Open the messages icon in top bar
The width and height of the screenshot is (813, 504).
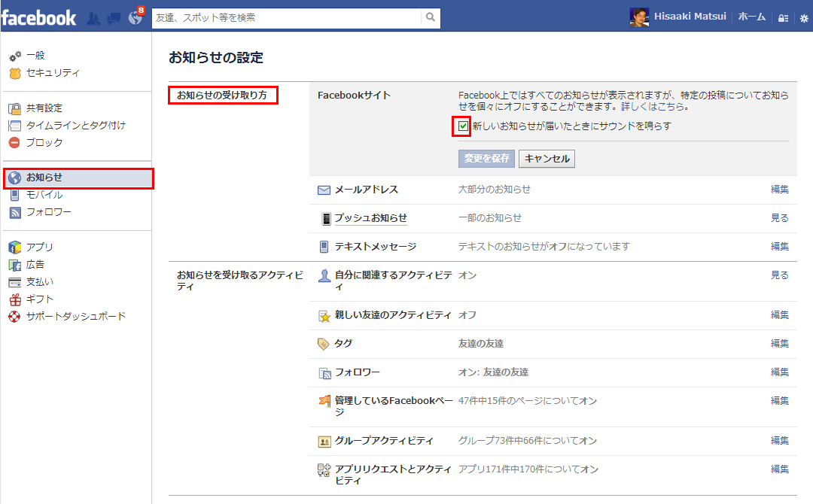pyautogui.click(x=114, y=19)
